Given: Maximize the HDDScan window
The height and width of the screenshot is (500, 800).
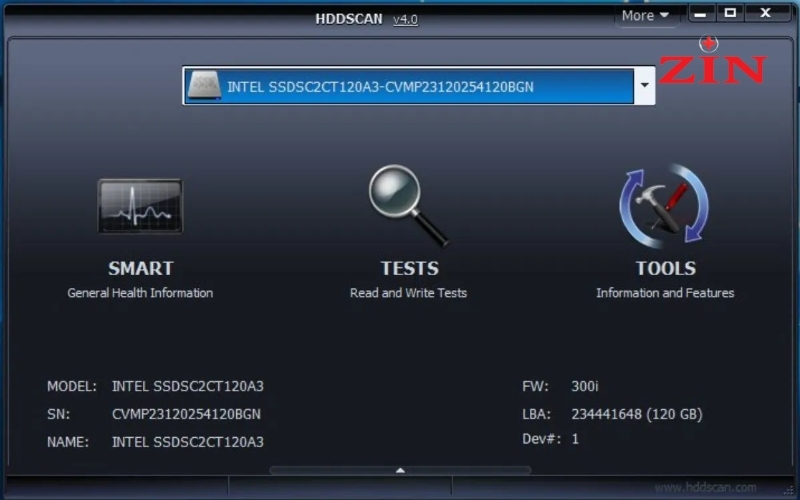Looking at the screenshot, I should 730,13.
